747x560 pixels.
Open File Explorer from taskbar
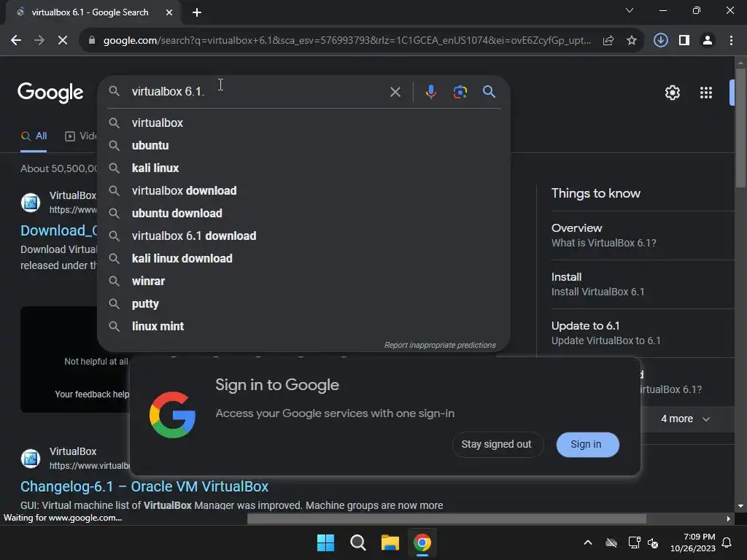tap(390, 542)
